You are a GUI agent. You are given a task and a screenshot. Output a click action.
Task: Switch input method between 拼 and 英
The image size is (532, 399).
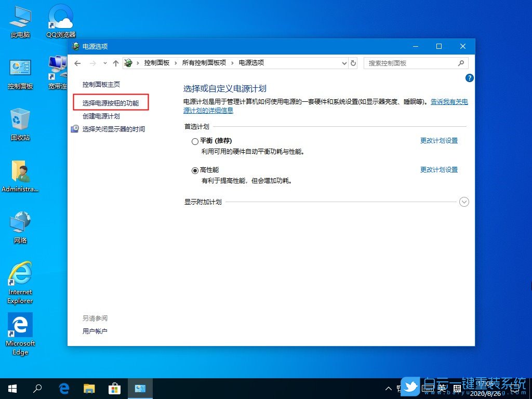[441, 388]
